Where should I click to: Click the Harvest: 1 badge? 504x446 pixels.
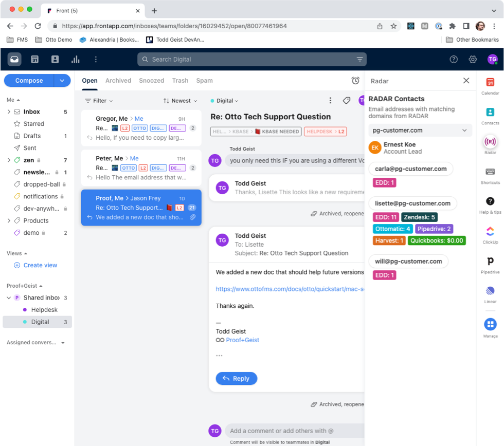point(389,240)
